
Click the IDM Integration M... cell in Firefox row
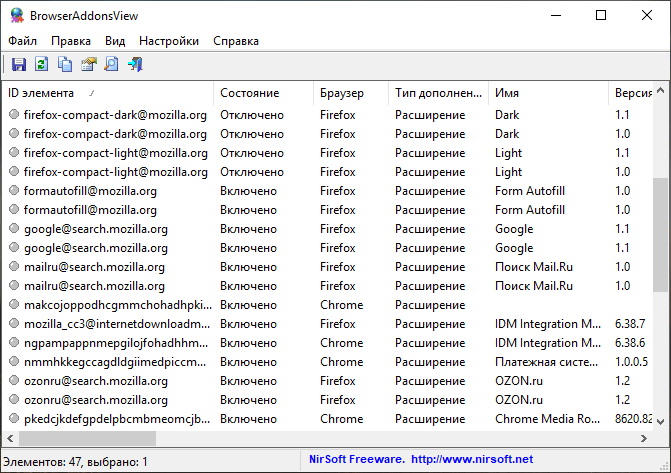548,324
